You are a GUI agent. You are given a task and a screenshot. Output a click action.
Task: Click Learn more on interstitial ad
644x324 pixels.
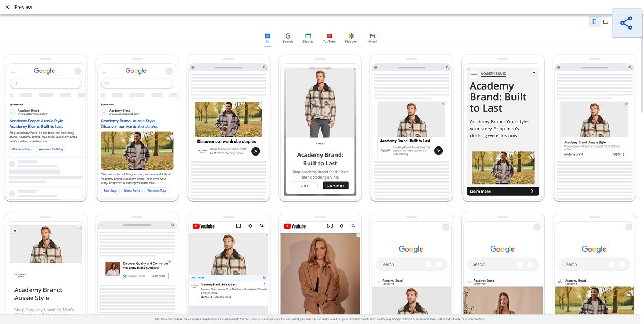[x=335, y=186]
